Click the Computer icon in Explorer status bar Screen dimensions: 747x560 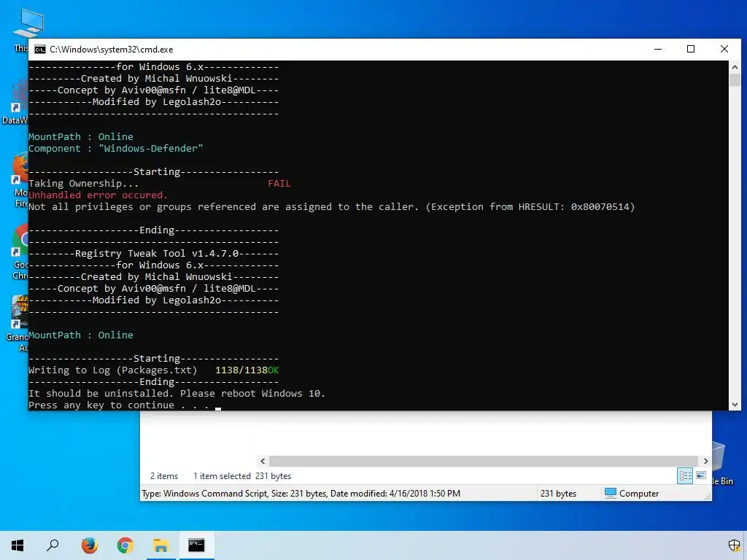coord(611,493)
